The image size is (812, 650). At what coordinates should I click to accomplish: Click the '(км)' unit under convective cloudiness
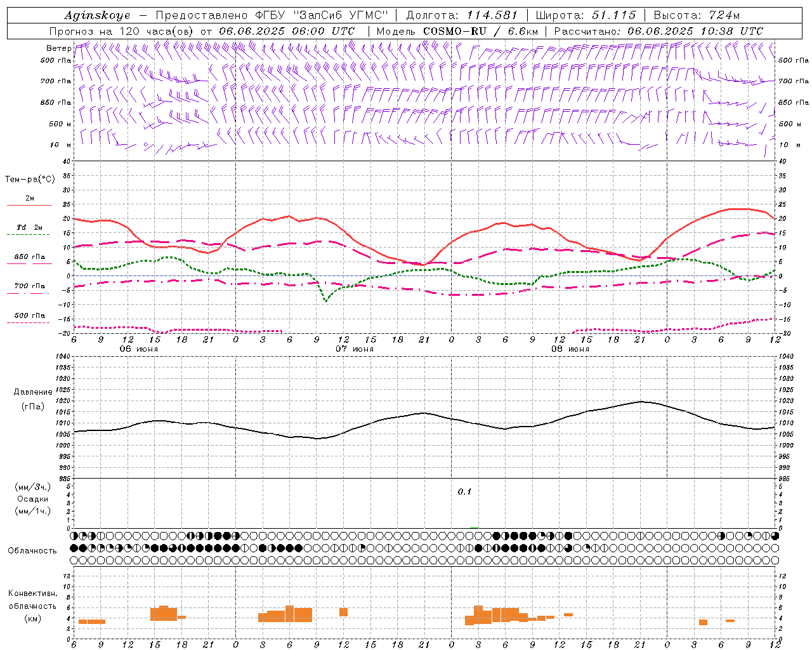click(x=33, y=619)
